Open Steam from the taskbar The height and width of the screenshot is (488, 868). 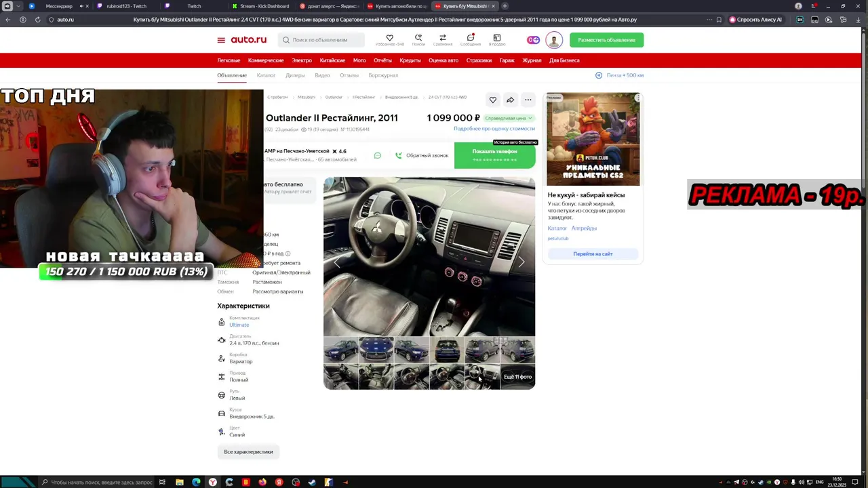pyautogui.click(x=312, y=482)
